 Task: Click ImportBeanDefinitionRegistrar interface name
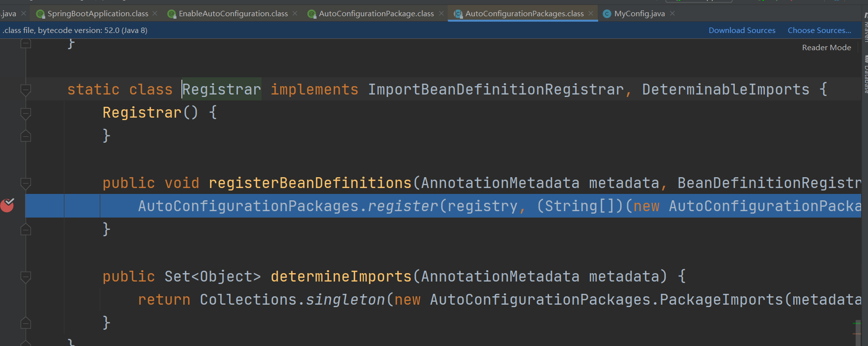496,90
